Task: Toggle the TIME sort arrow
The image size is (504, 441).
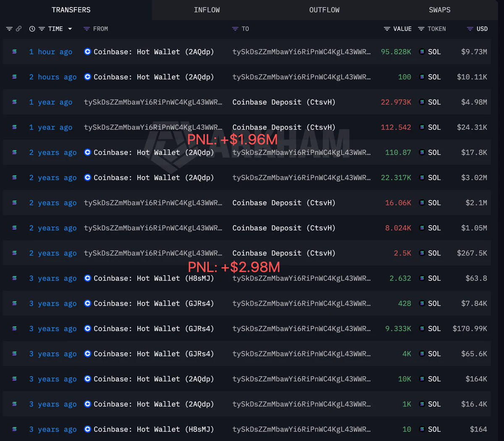Action: (x=70, y=29)
